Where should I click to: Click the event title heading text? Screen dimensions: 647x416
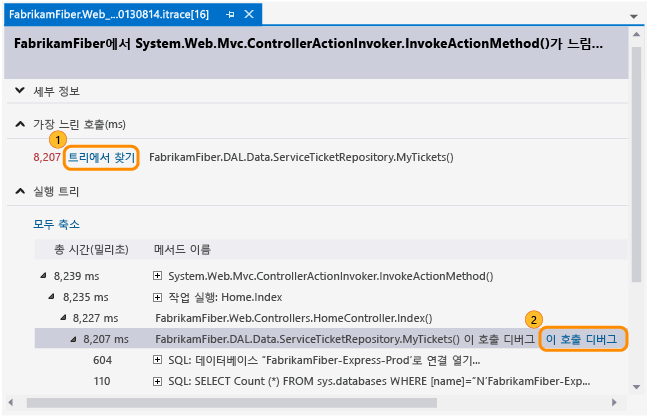click(308, 43)
